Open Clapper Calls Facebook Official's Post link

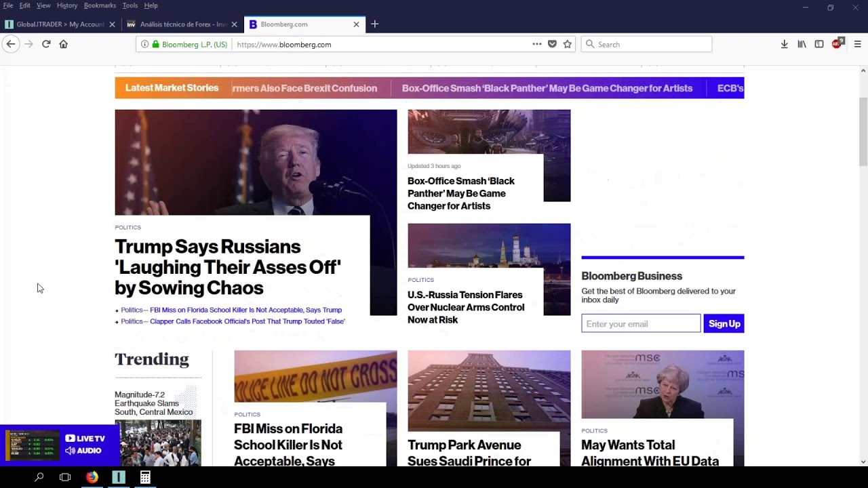[x=248, y=321]
